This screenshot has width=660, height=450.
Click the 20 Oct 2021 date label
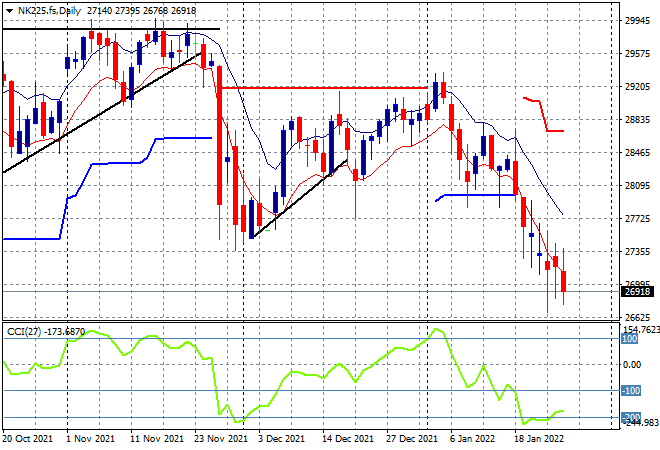click(27, 439)
